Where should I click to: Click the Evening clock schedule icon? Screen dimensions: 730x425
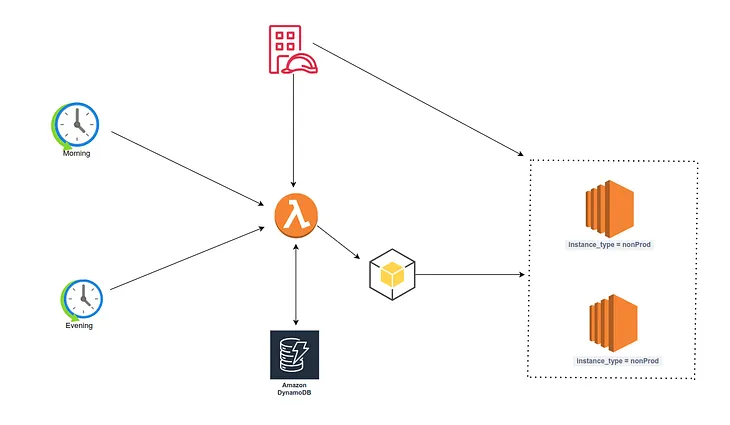(81, 300)
